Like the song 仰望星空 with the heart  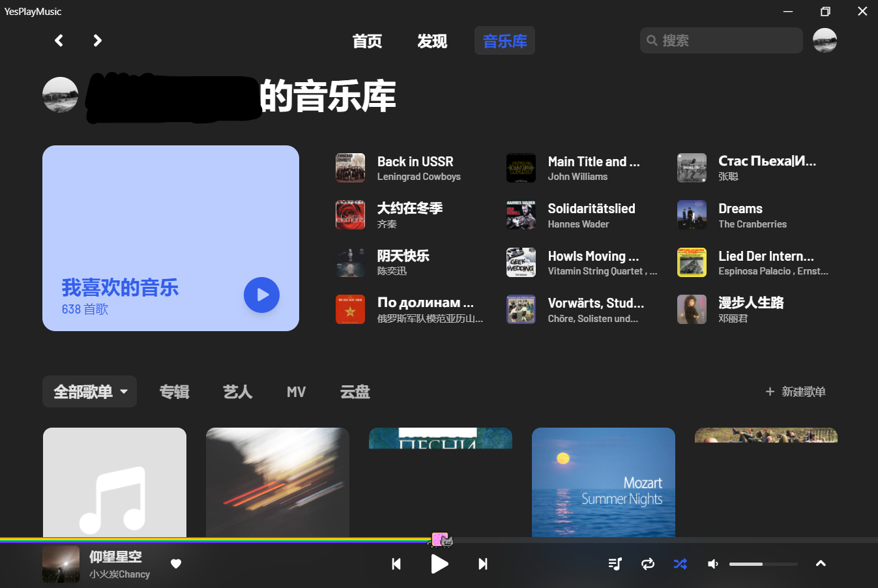pos(176,564)
